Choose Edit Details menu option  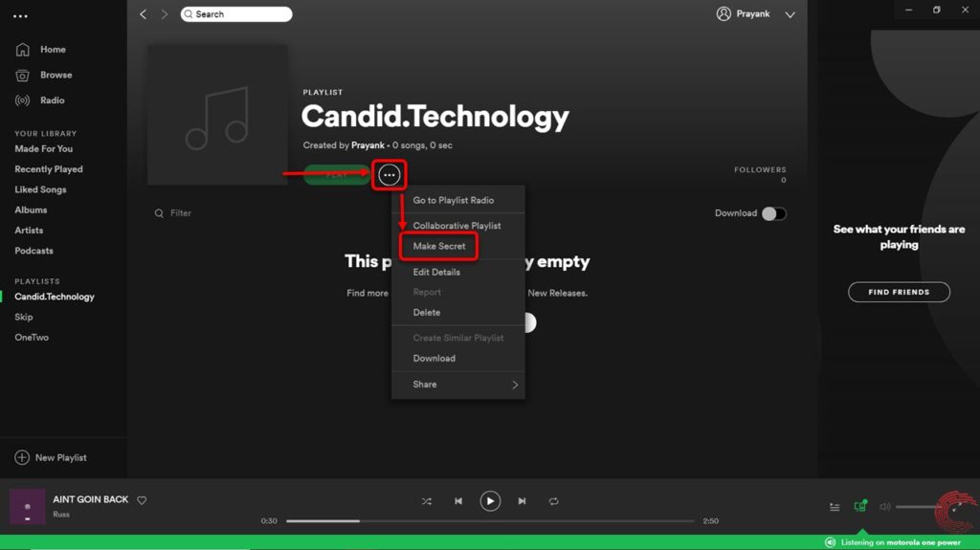coord(458,273)
